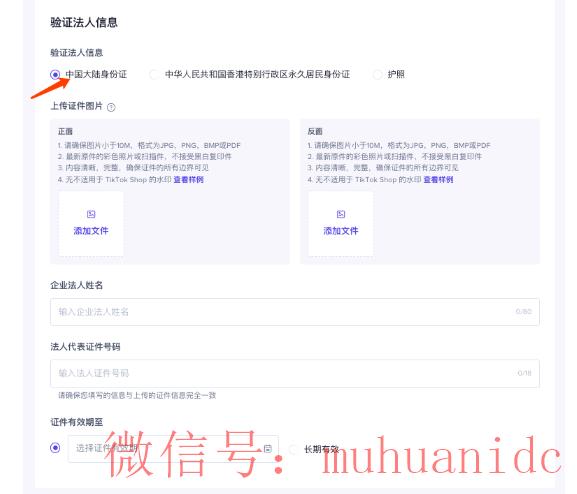Image resolution: width=577 pixels, height=494 pixels.
Task: Click the image upload icon in 反面 box
Action: pyautogui.click(x=341, y=214)
